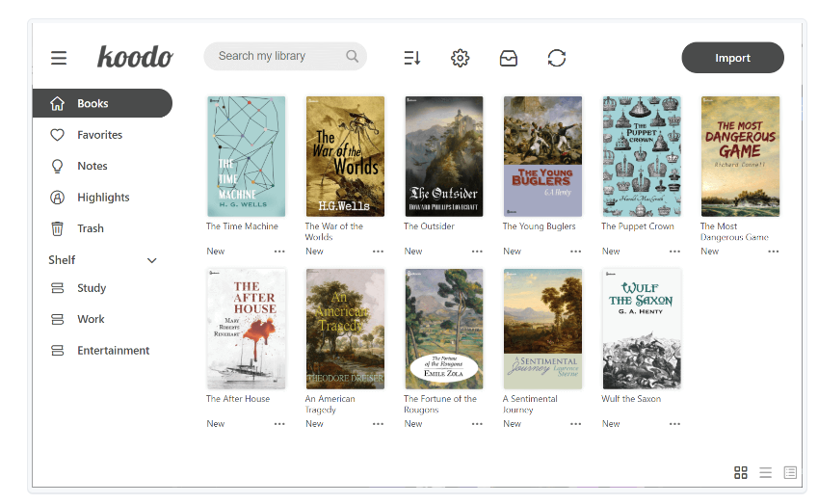818x504 pixels.
Task: Select the Notes sidebar item
Action: [x=92, y=166]
